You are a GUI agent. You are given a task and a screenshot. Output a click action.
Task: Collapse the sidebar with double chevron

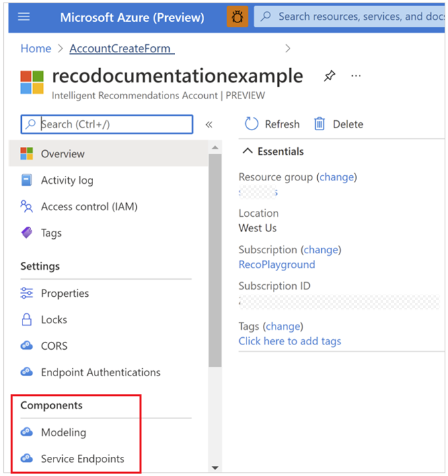[x=209, y=124]
